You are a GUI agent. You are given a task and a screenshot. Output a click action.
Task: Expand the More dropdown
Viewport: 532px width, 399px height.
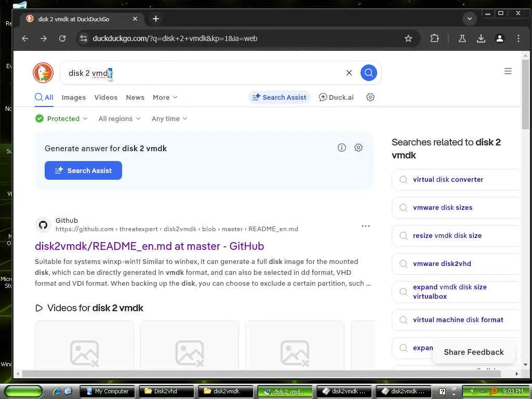(x=165, y=97)
